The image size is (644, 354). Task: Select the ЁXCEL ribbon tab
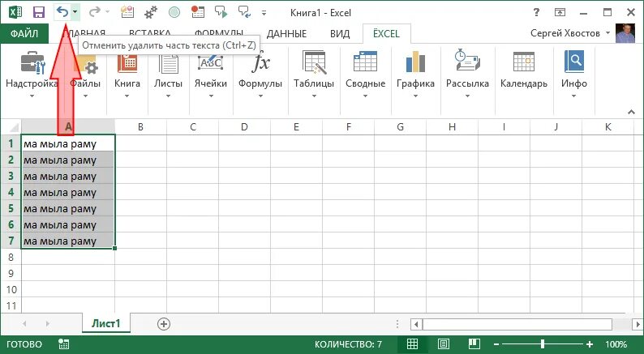coord(386,34)
